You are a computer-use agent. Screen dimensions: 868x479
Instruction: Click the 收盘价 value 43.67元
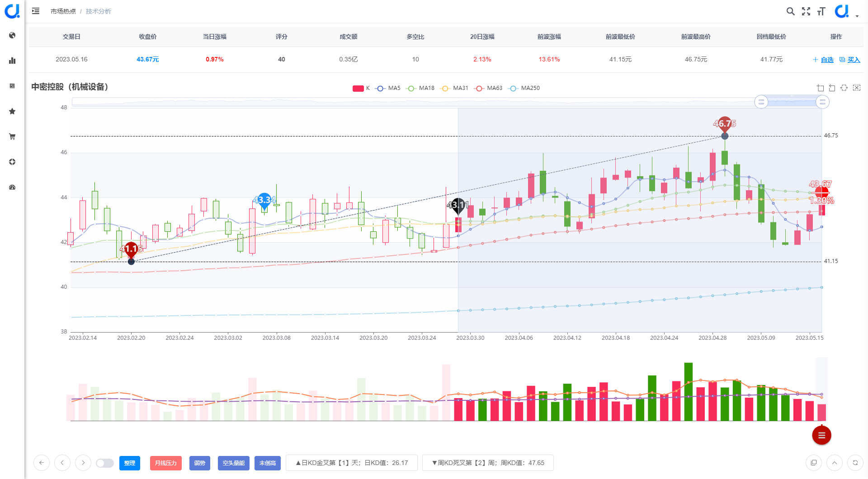pos(148,60)
